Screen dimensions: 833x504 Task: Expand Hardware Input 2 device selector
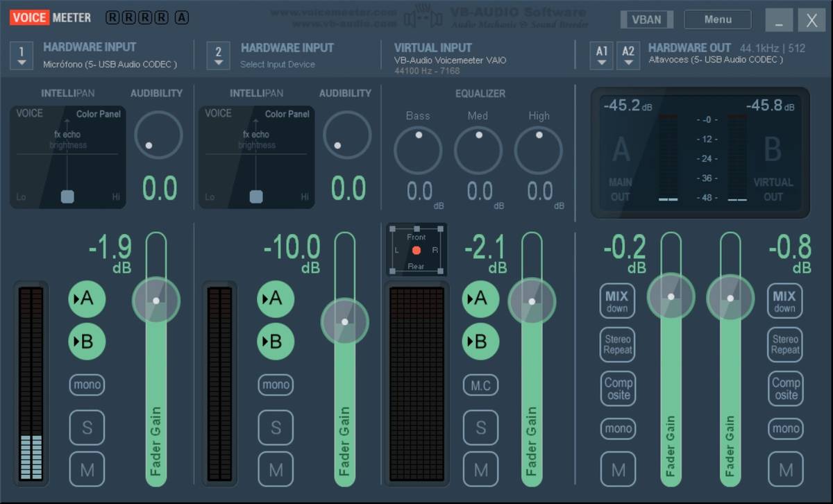(219, 56)
